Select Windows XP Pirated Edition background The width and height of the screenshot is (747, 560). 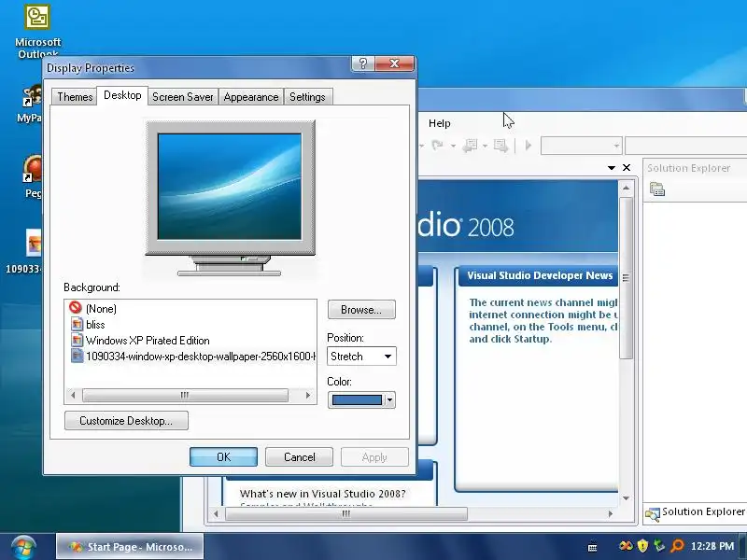pyautogui.click(x=148, y=341)
